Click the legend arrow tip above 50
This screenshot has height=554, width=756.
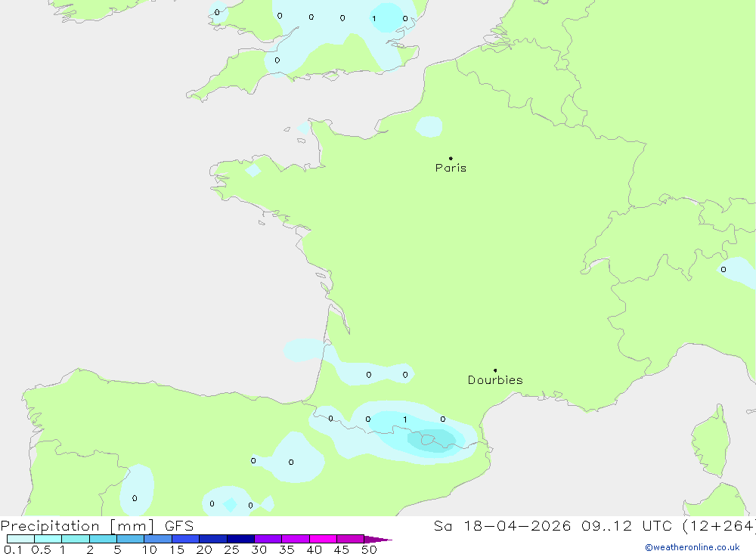379,540
